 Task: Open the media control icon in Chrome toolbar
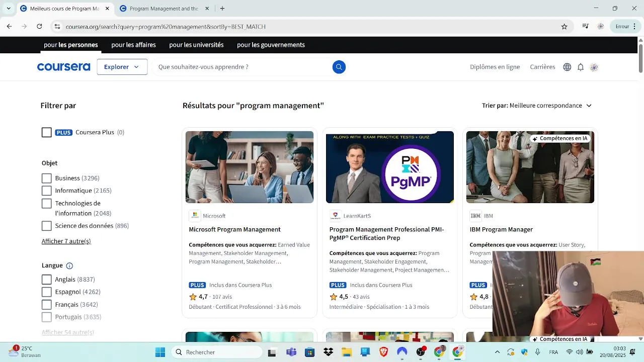pos(586,27)
